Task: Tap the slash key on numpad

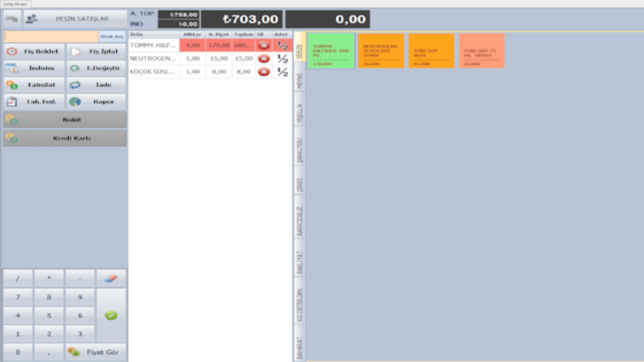Action: click(x=18, y=278)
